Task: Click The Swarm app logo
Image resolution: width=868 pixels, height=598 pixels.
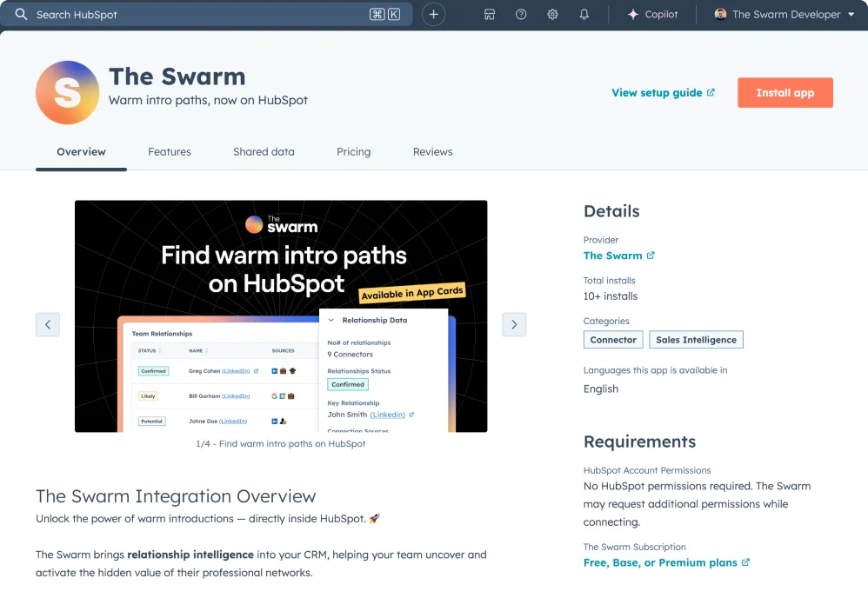Action: click(x=68, y=92)
